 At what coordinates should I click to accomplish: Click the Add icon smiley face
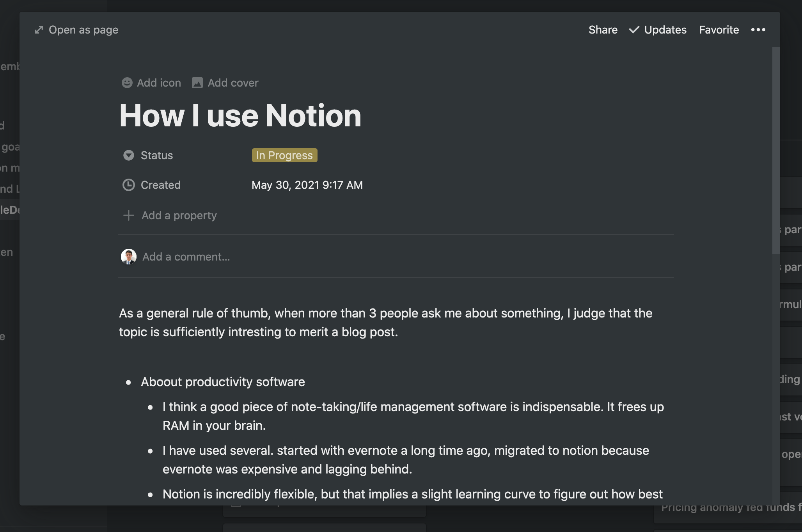pos(127,83)
